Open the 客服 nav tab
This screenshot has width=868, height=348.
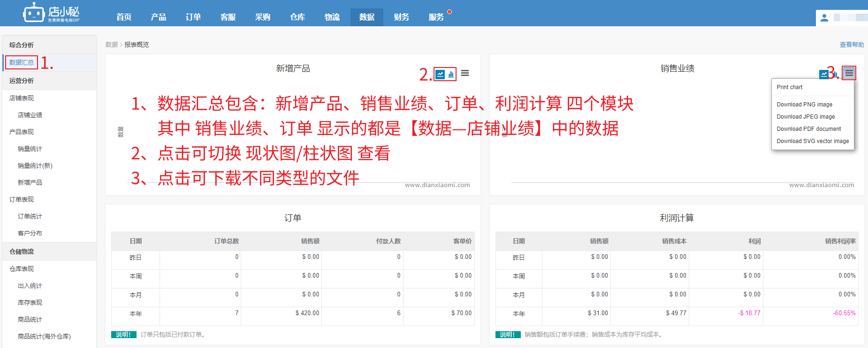pos(228,17)
